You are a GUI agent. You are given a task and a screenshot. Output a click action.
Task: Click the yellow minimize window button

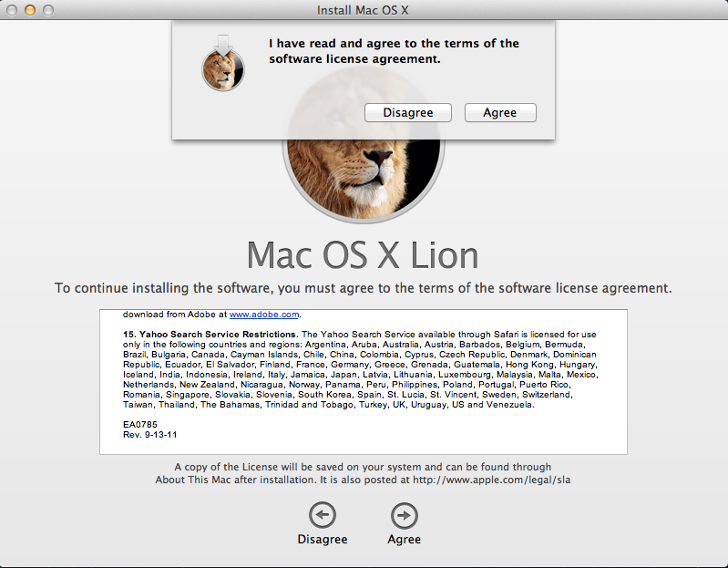[x=30, y=10]
